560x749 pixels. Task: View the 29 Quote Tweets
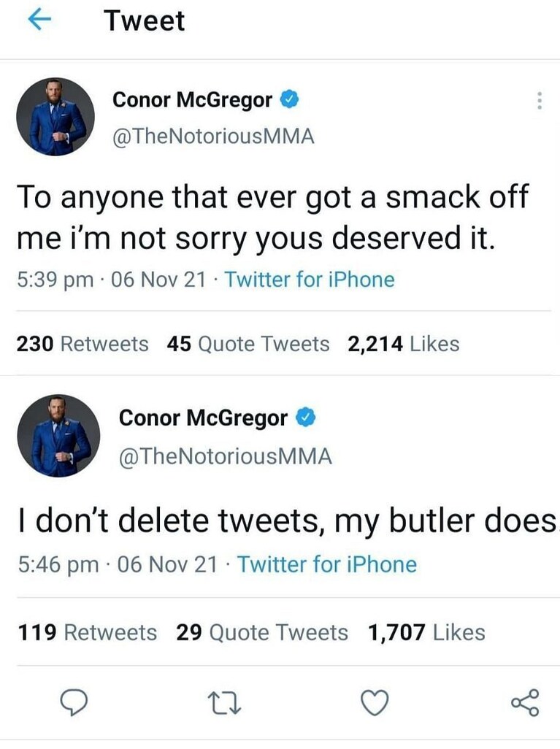pos(262,632)
